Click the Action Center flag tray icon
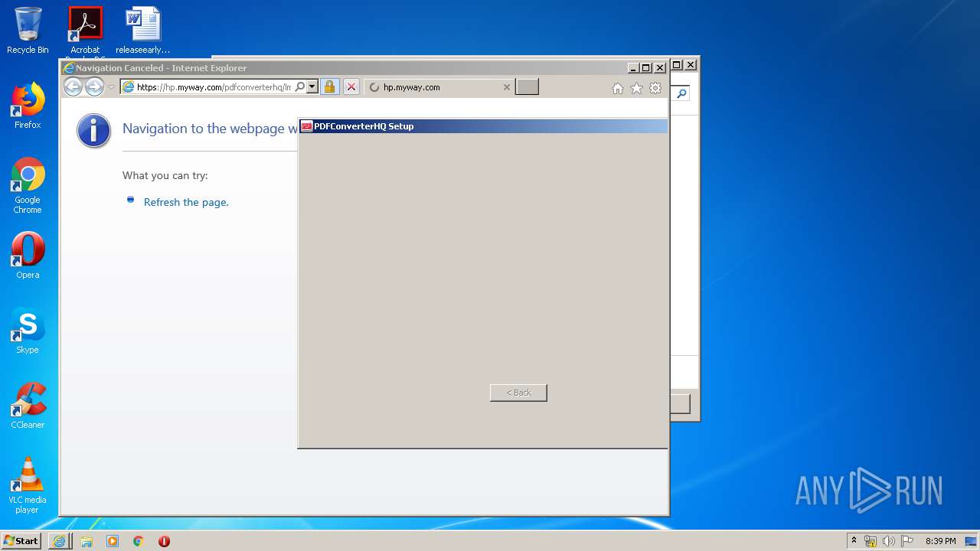This screenshot has height=551, width=980. click(907, 541)
